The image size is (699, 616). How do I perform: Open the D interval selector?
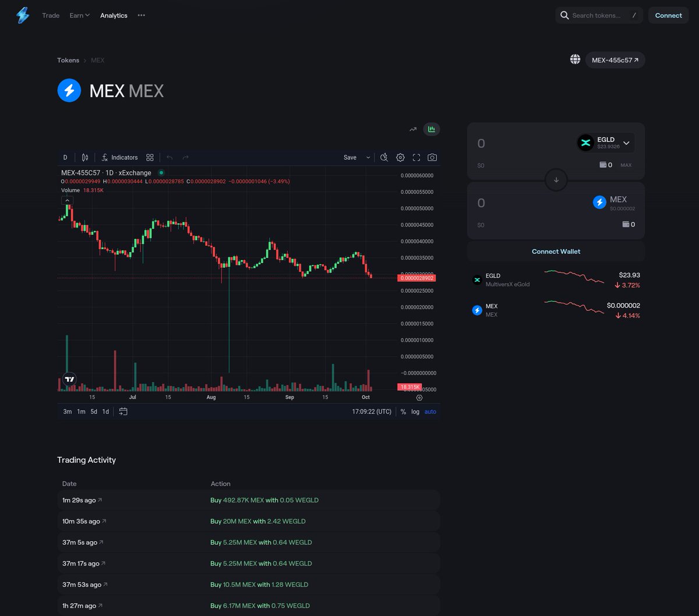coord(65,157)
